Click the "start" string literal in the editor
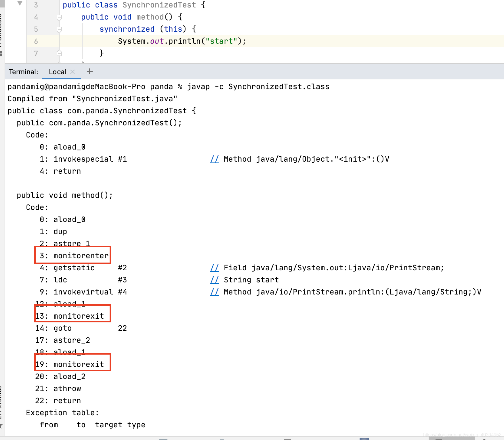 (221, 41)
